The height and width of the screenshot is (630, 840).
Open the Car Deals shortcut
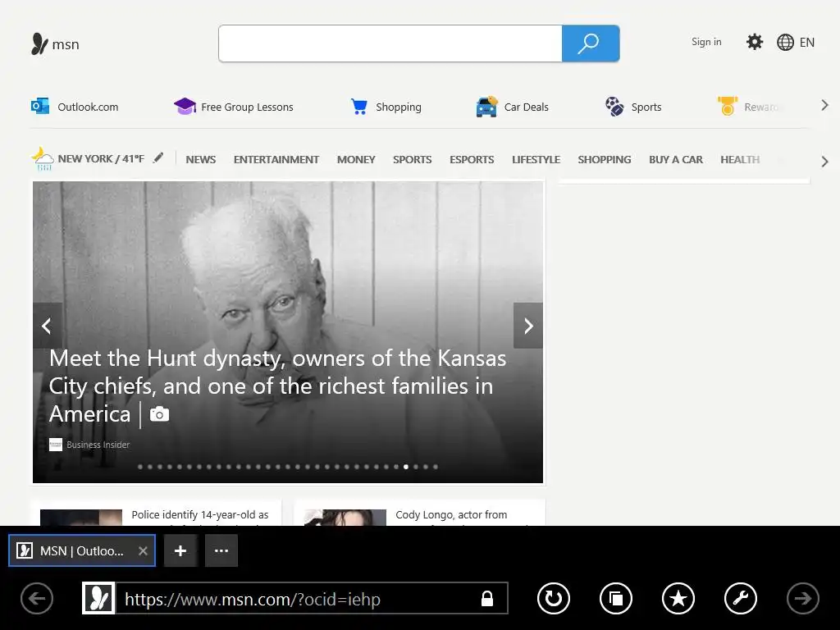512,107
